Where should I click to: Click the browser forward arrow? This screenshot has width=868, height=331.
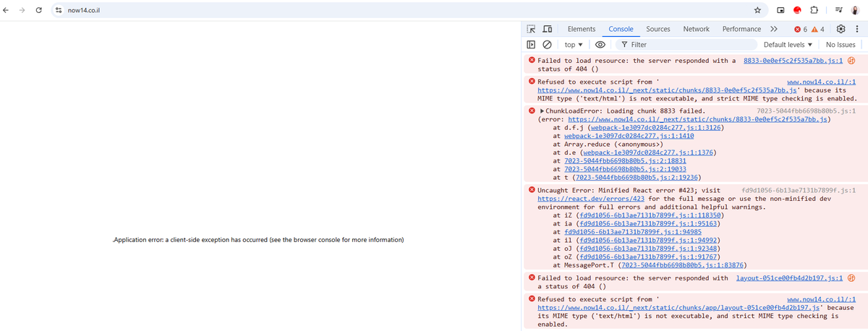coord(22,10)
